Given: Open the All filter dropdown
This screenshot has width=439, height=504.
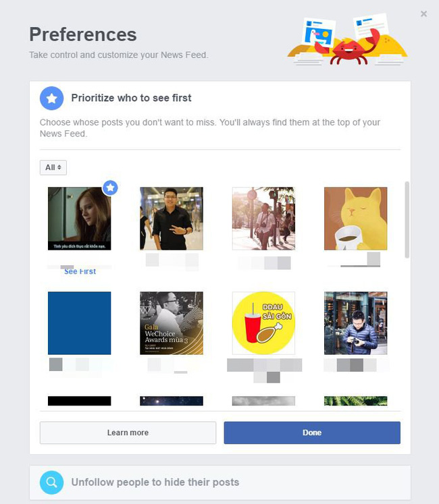Looking at the screenshot, I should (53, 167).
